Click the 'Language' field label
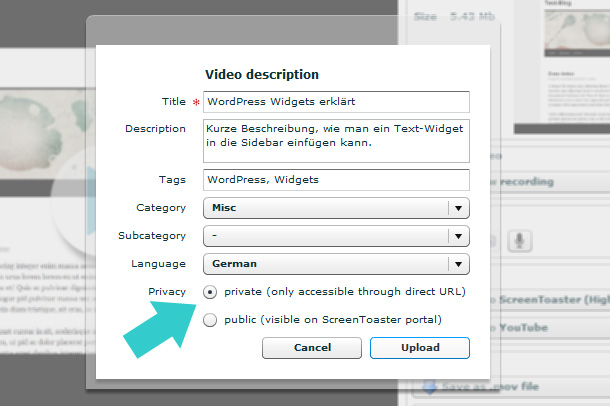This screenshot has height=406, width=610. [x=158, y=264]
